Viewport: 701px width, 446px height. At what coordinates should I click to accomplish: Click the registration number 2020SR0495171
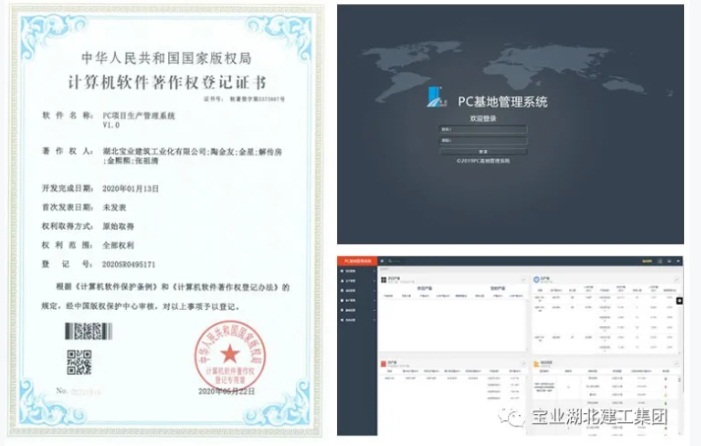click(129, 264)
